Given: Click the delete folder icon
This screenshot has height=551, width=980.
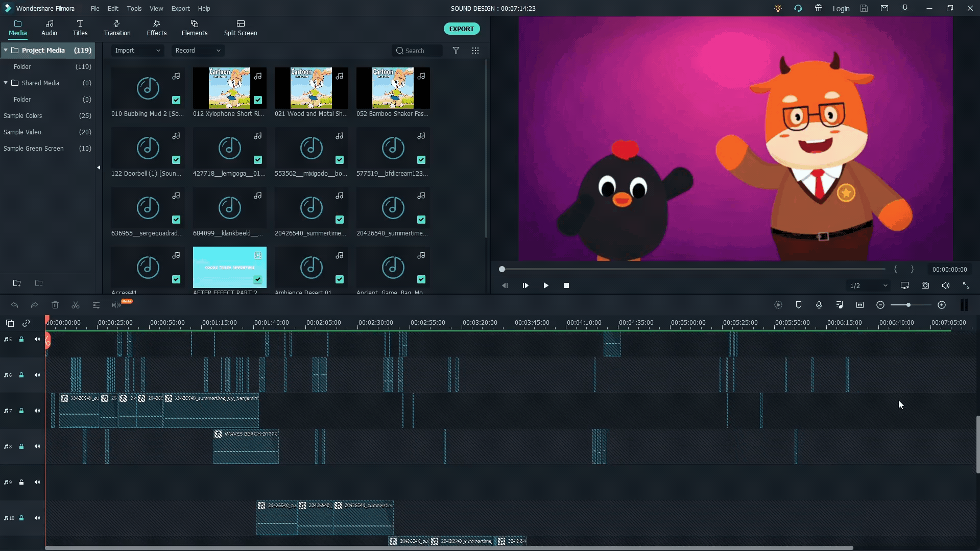Looking at the screenshot, I should pos(39,283).
